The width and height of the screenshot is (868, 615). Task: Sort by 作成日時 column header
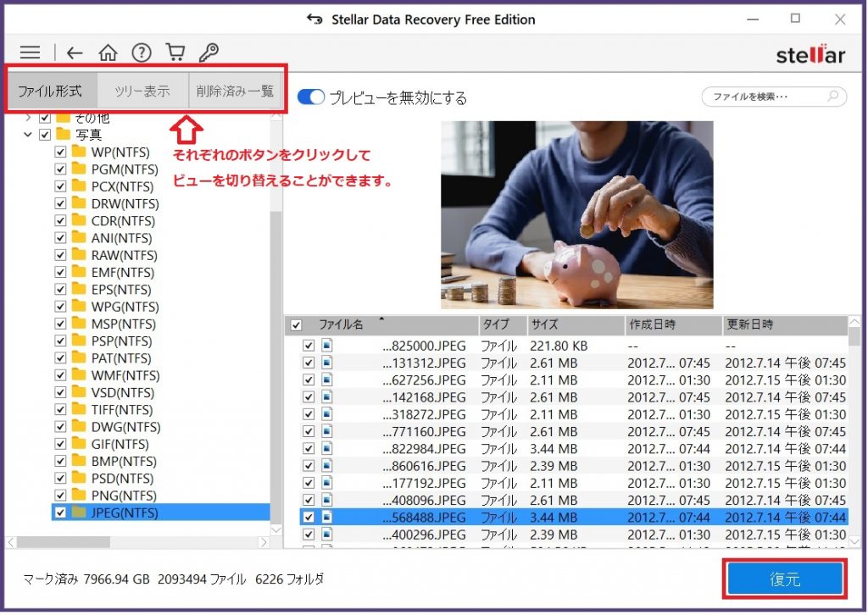tap(673, 324)
